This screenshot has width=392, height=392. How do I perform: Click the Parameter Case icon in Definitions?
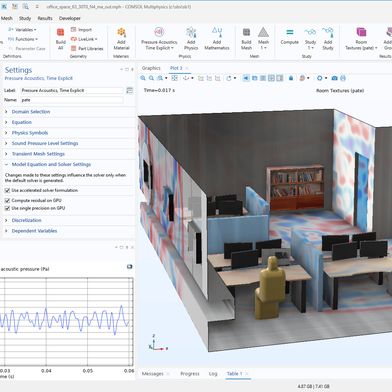click(x=11, y=49)
